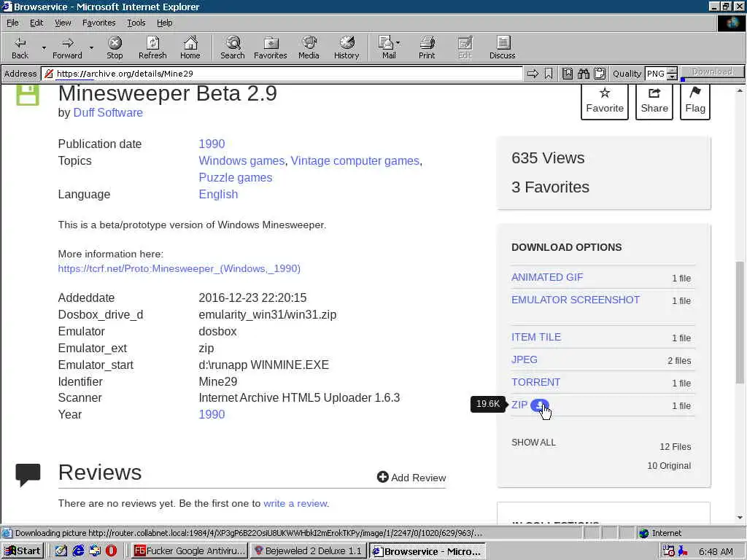Screen dimensions: 747x560
Task: Open the Favorites toolbar pane
Action: point(271,47)
